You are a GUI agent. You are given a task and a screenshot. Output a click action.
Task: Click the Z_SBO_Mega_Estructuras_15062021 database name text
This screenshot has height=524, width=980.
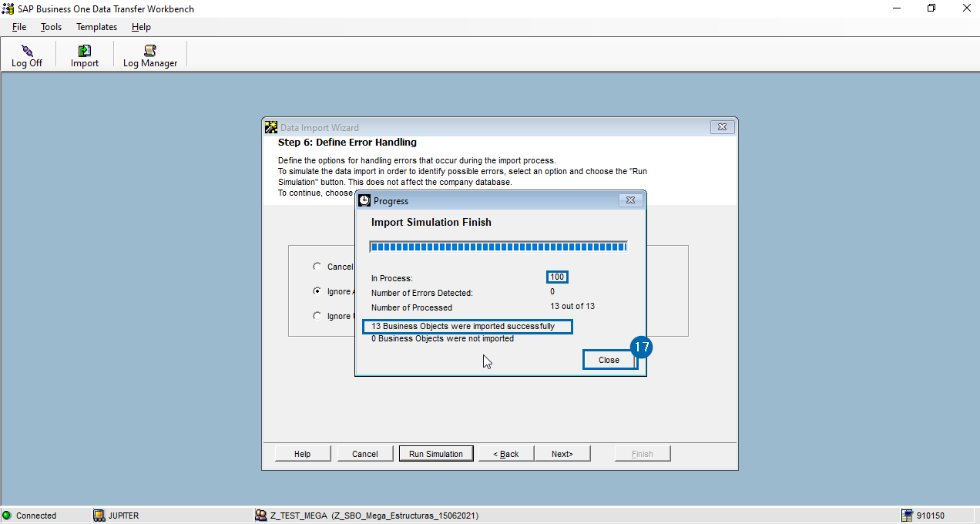[405, 516]
